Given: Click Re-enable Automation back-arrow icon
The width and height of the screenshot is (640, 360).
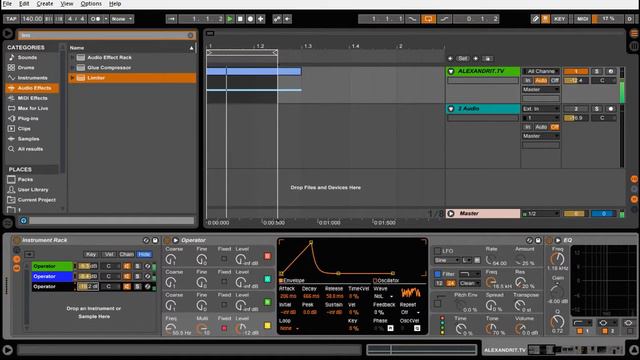Looking at the screenshot, I should point(287,19).
